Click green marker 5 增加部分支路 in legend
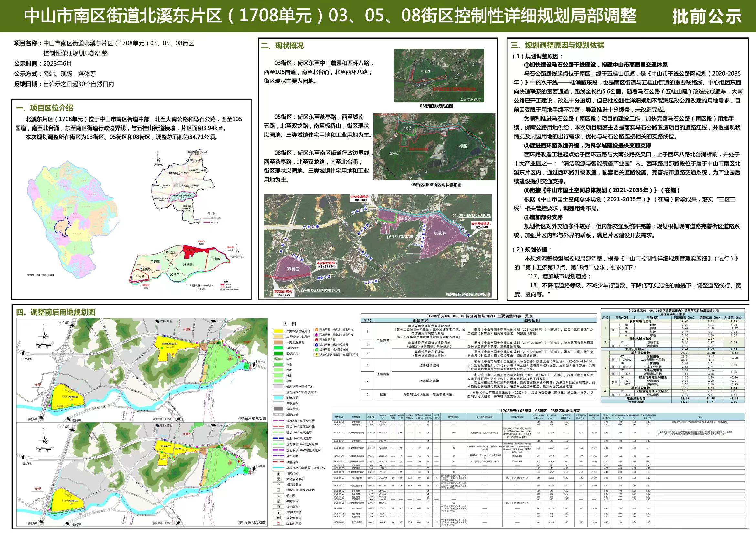This screenshot has width=756, height=535. 316,349
